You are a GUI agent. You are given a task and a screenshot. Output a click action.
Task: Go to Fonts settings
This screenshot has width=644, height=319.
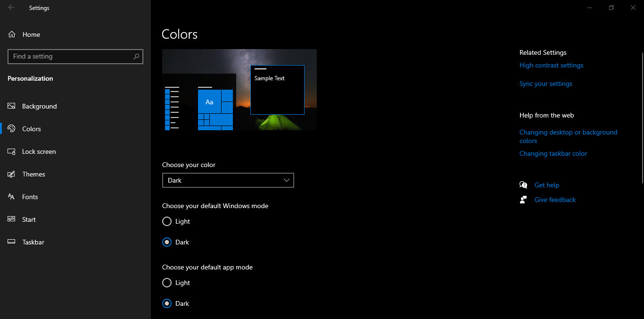point(30,196)
